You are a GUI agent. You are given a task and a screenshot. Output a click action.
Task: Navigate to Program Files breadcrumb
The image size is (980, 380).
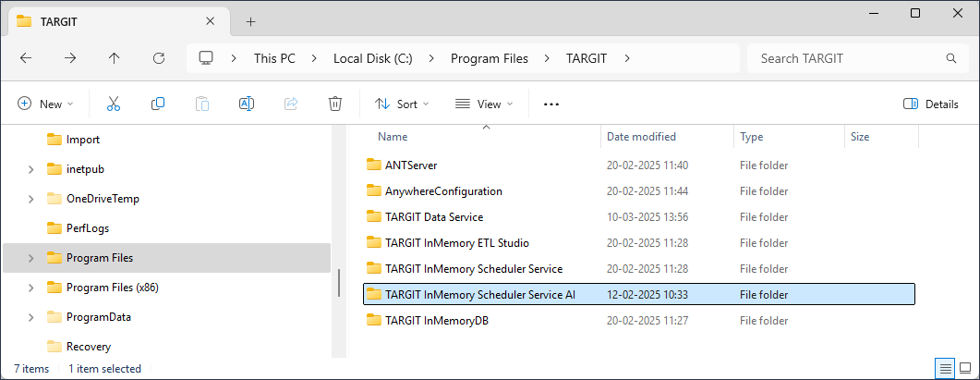click(490, 58)
